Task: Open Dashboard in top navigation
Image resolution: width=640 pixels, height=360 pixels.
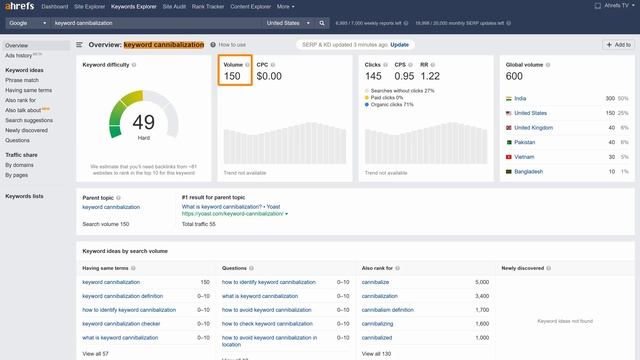Action: [55, 7]
